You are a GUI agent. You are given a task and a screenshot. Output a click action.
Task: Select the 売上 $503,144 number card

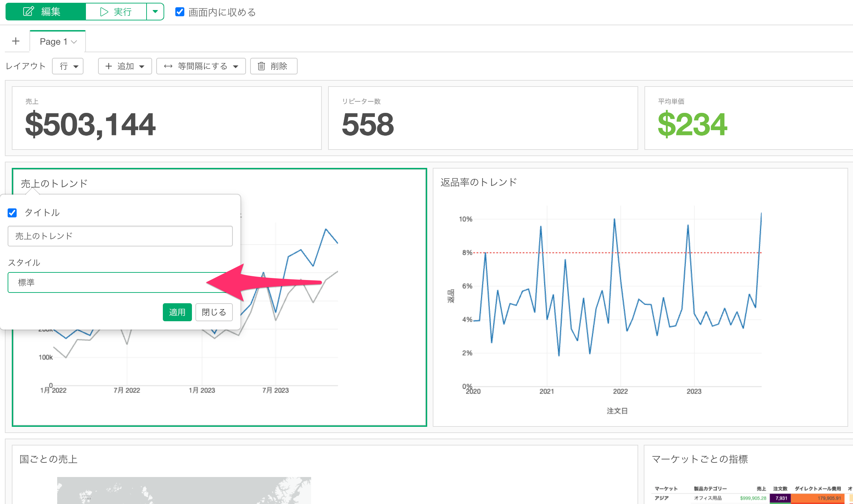tap(166, 118)
